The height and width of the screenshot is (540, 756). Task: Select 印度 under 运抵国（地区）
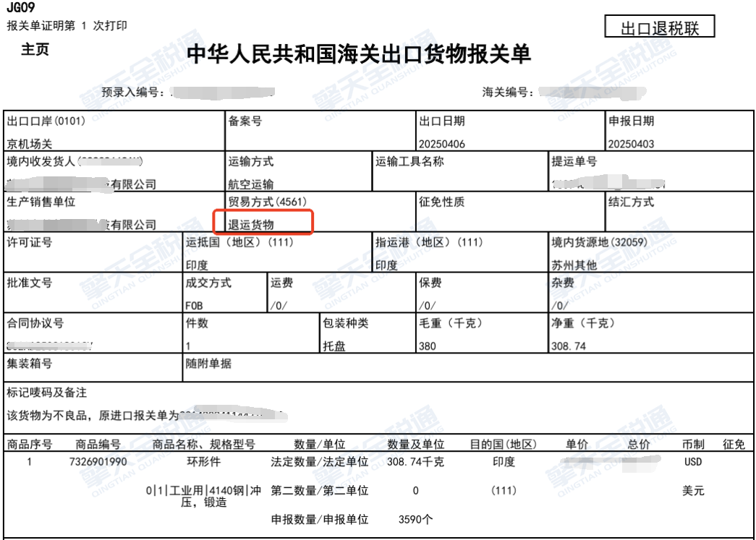pos(198,265)
